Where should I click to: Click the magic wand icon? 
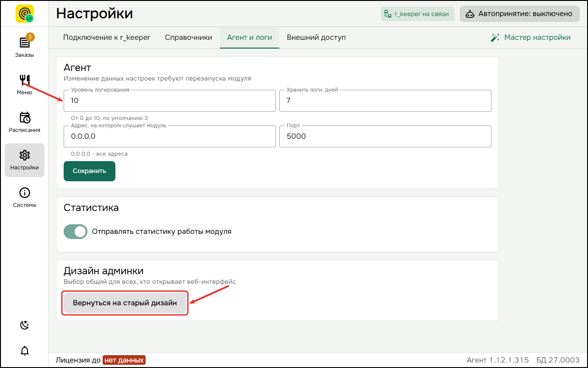click(495, 38)
